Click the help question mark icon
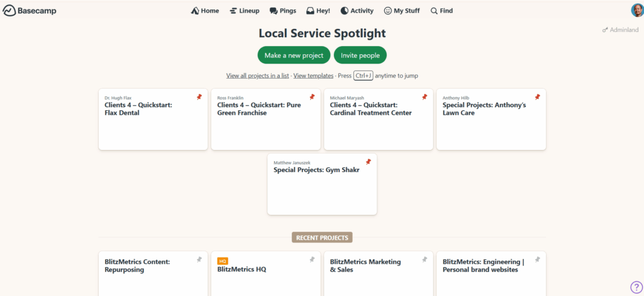Screen dimensions: 644x296 coord(636,287)
